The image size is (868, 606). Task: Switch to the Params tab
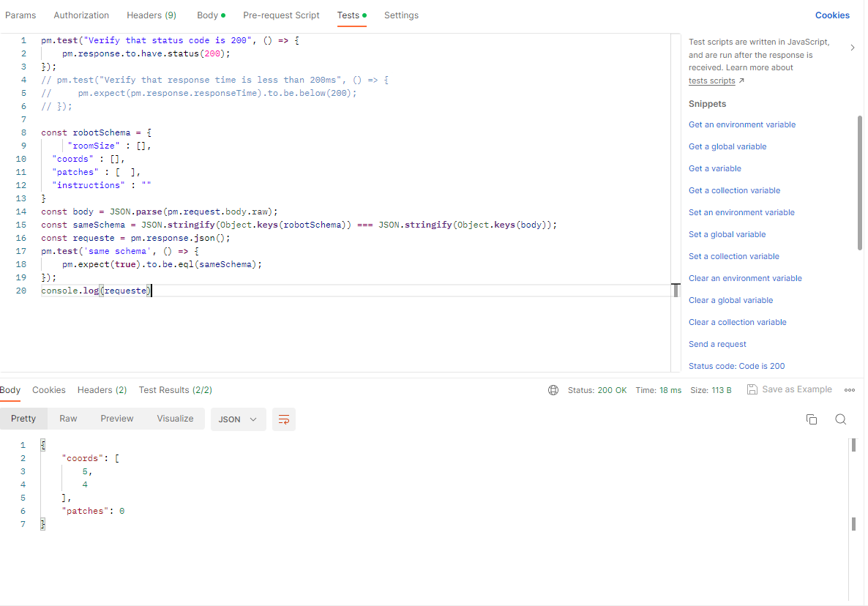[x=20, y=15]
